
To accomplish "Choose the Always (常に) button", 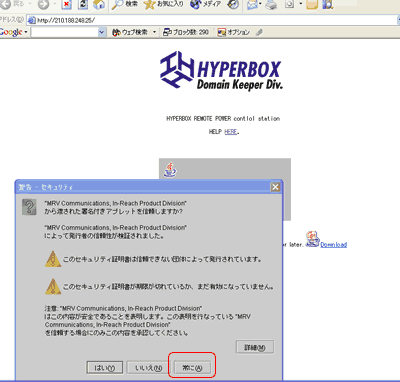I will (193, 368).
